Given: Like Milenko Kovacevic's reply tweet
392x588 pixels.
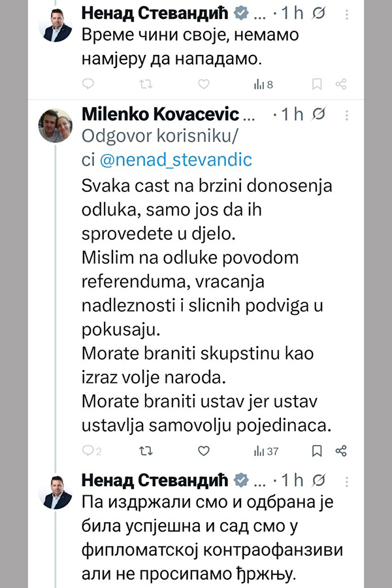Looking at the screenshot, I should point(203,451).
